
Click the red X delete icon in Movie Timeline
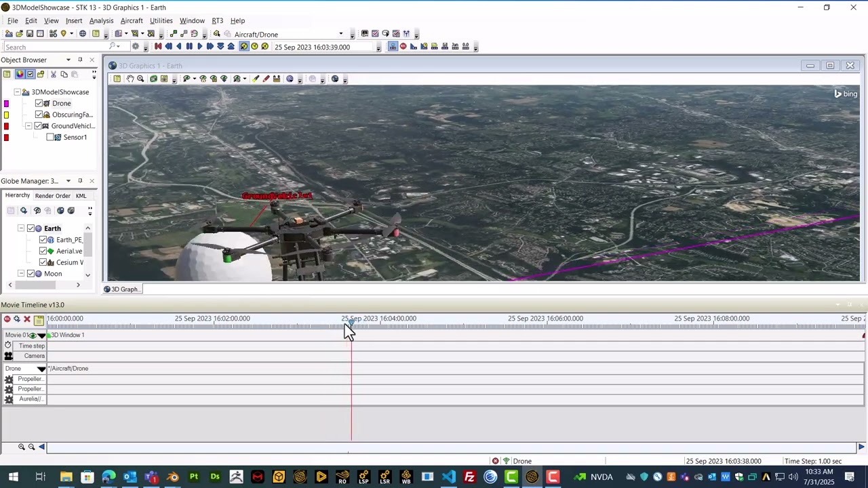pos(27,319)
